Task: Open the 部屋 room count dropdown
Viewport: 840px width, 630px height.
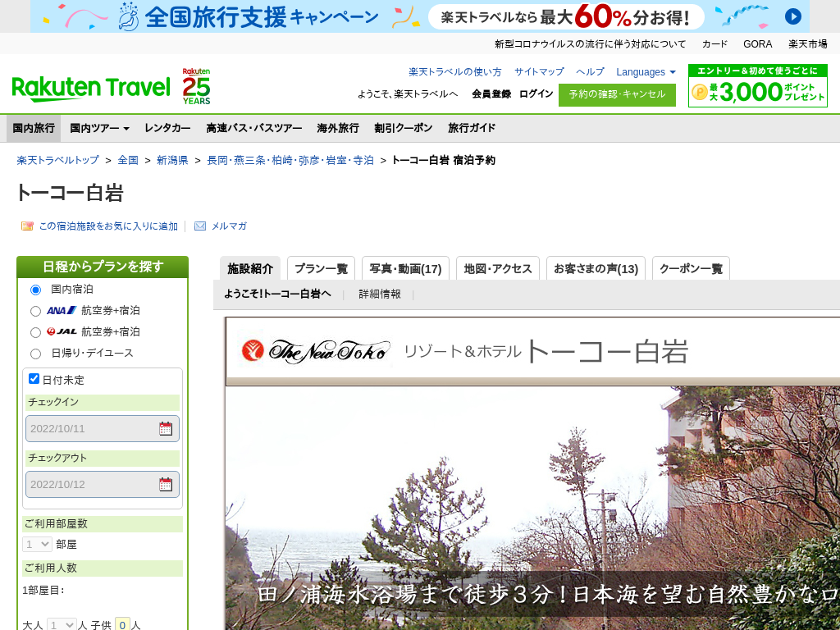Action: pos(37,545)
